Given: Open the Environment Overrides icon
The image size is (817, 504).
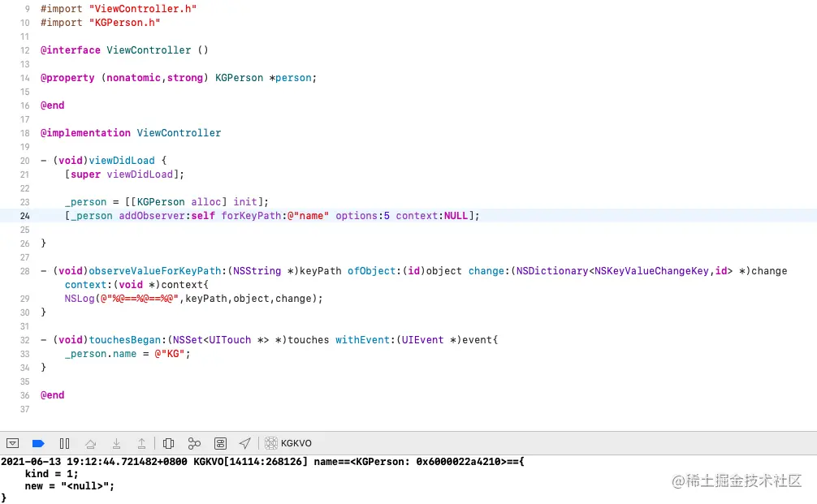Looking at the screenshot, I should pyautogui.click(x=220, y=443).
